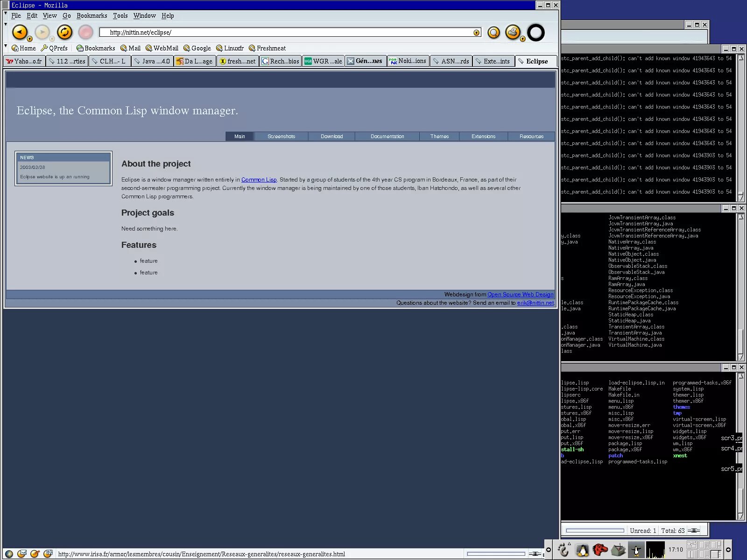This screenshot has width=747, height=560.
Task: Reload the page with the Reload button
Action: pyautogui.click(x=64, y=32)
